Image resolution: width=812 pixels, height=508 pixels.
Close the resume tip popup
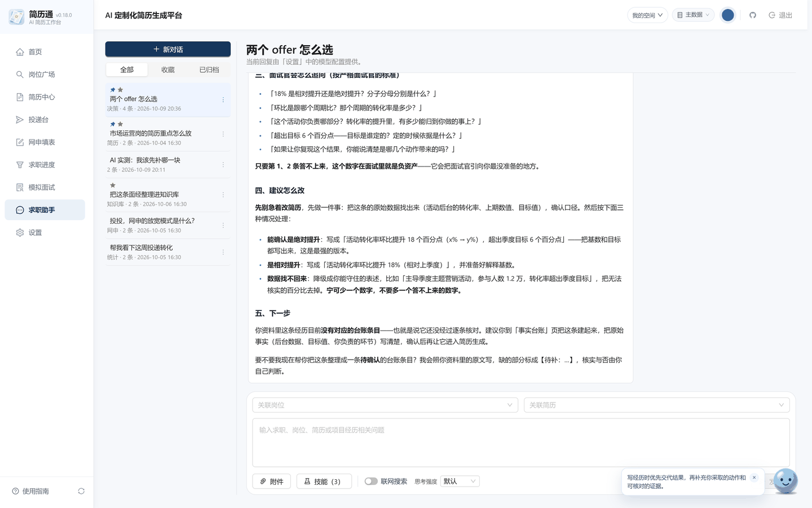[x=754, y=478]
